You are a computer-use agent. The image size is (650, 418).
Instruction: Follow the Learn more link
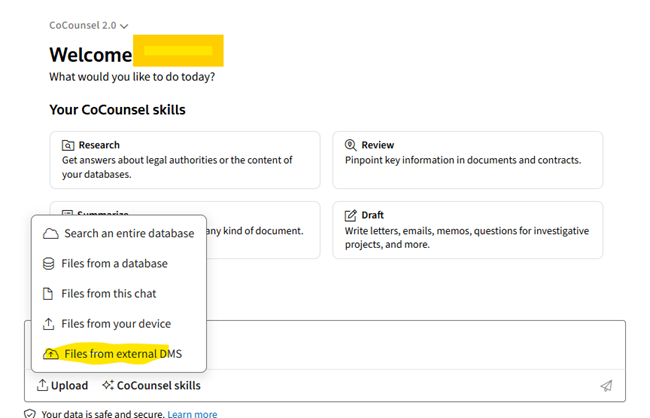[192, 413]
